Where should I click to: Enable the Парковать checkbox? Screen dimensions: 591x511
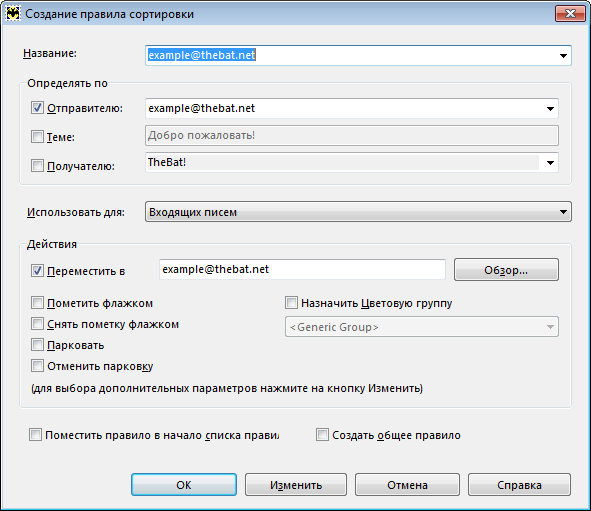(x=37, y=345)
